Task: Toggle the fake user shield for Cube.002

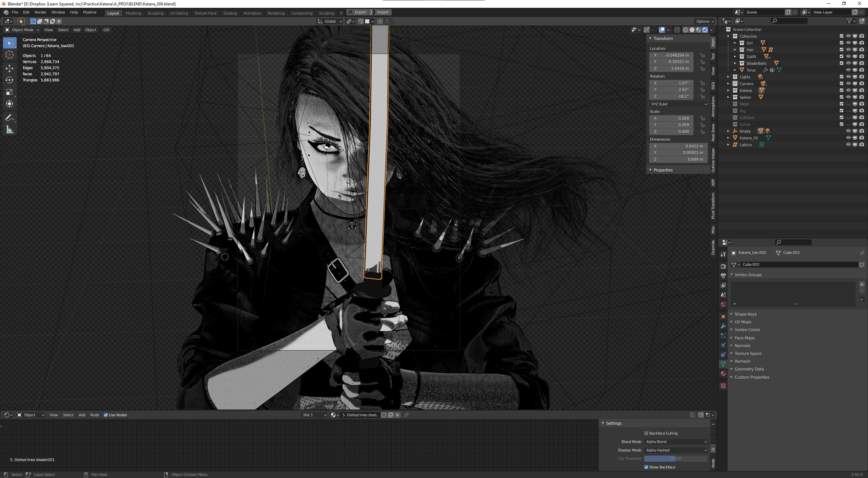Action: (x=862, y=264)
